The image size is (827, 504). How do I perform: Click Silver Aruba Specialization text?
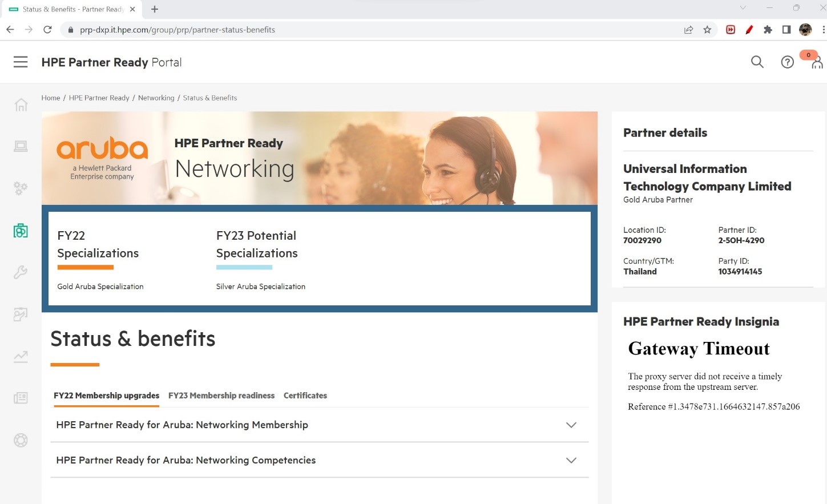(x=261, y=287)
